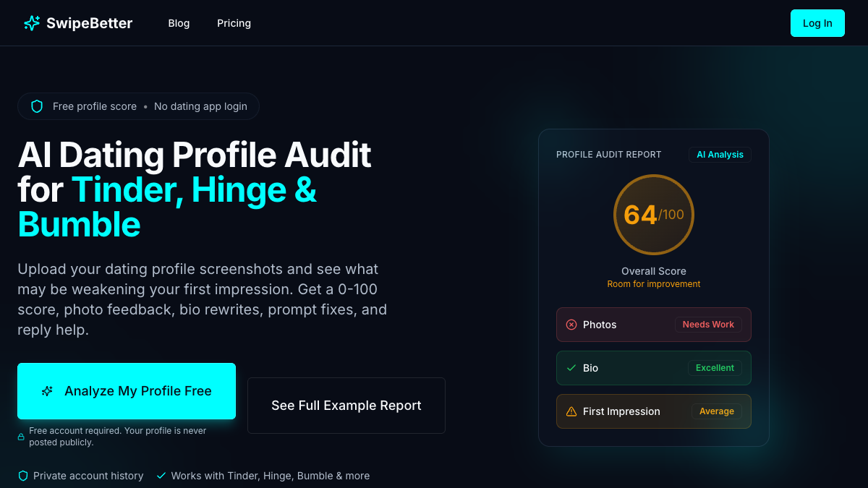Screen dimensions: 868x488
Task: Open the Blog page
Action: click(179, 23)
